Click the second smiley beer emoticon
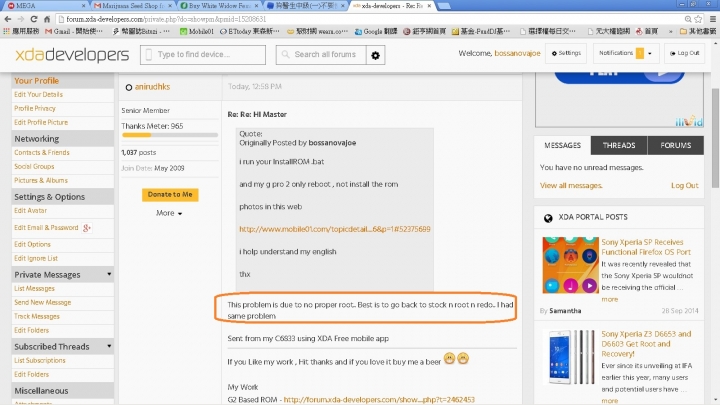This screenshot has width=720, height=405. pos(463,358)
